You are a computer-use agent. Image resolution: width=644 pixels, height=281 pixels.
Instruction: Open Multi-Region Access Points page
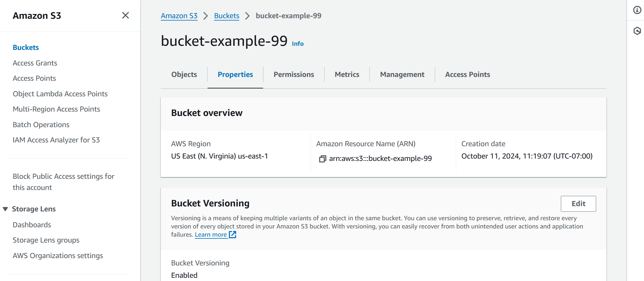(56, 109)
